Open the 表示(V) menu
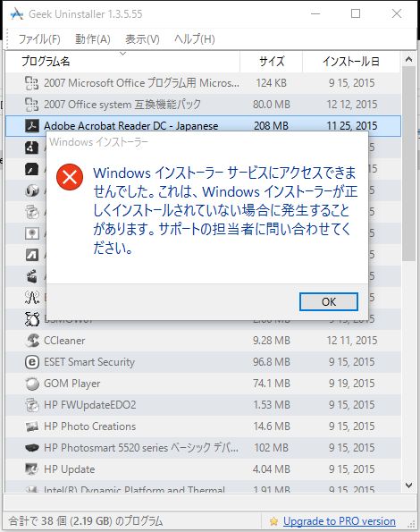Viewport: 420px width, 532px height. tap(142, 39)
